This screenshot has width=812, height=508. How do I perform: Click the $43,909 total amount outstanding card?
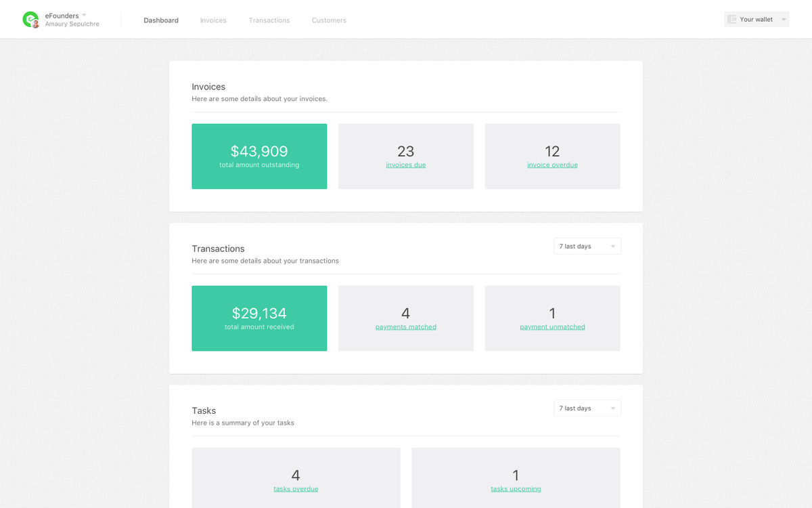[259, 156]
